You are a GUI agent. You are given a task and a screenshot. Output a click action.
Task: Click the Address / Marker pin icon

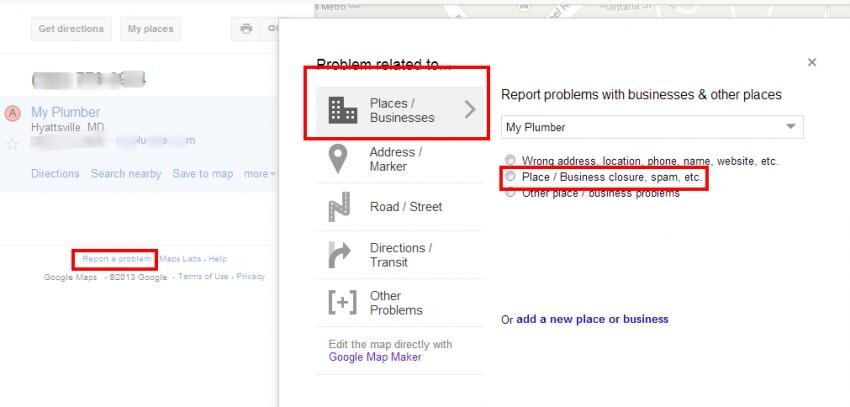338,159
